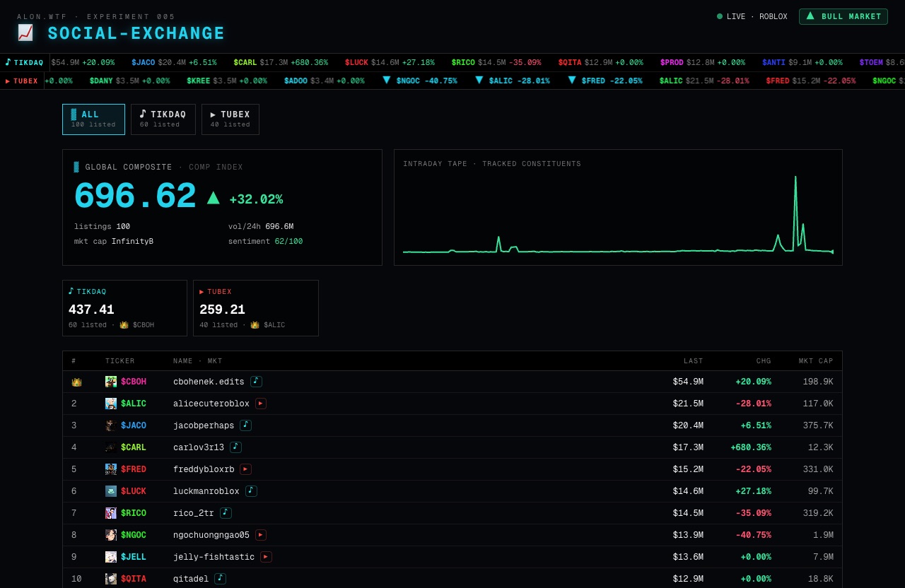The image size is (905, 588).
Task: Click the TikTok icon beside cbohenek.edits
Action: click(256, 382)
